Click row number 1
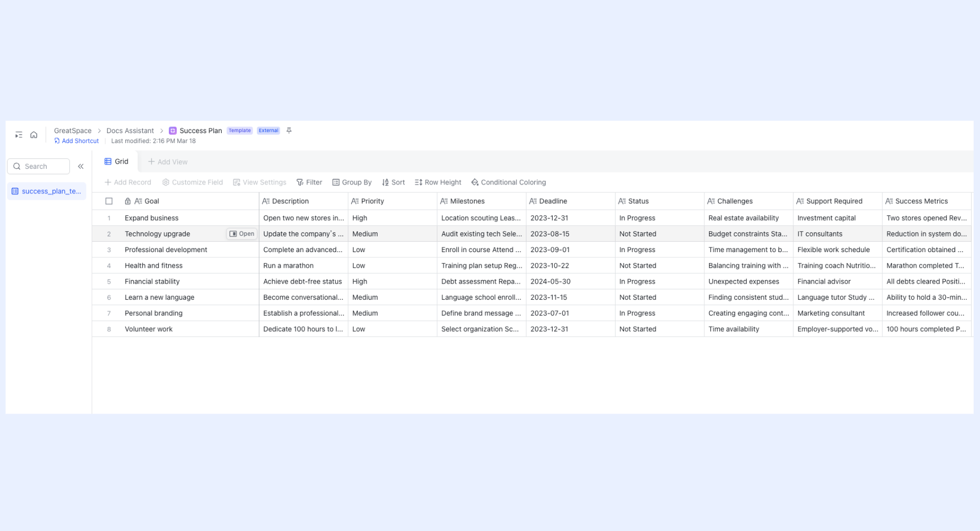Screen dimensions: 980x531 click(x=109, y=218)
